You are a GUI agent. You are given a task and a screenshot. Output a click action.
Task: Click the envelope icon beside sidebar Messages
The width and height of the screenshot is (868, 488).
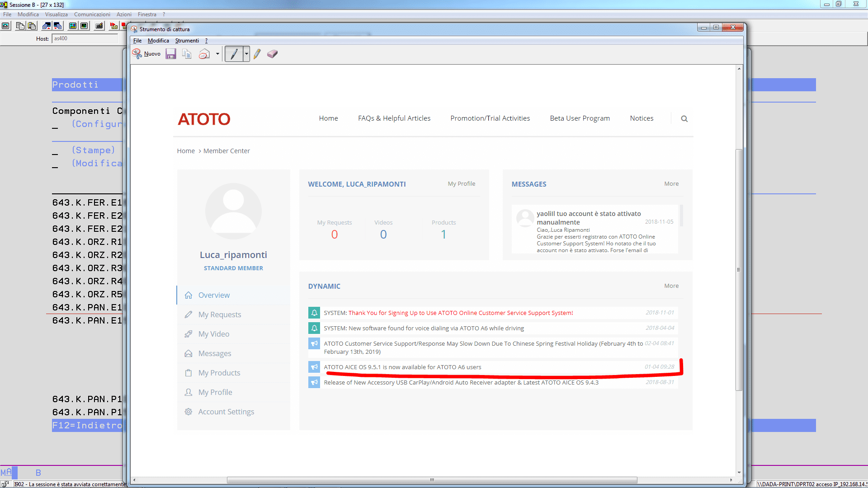tap(189, 353)
